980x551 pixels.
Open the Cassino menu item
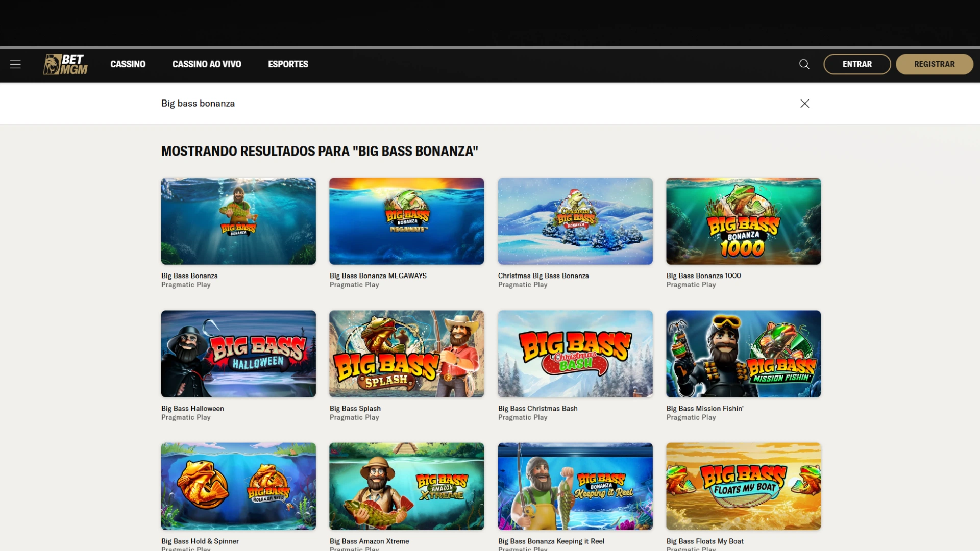point(128,64)
